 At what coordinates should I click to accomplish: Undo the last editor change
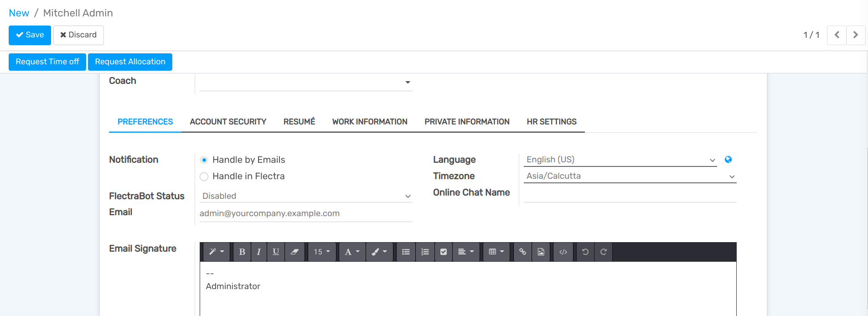[x=585, y=252]
